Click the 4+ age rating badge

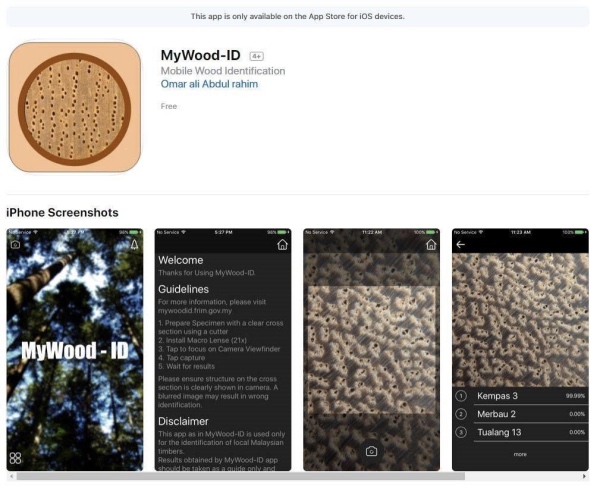point(257,56)
